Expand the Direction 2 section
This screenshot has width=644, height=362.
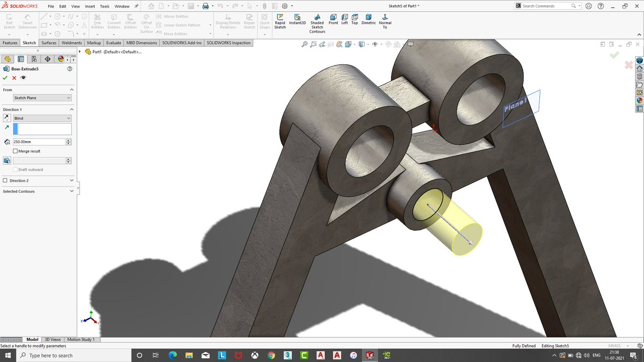pyautogui.click(x=72, y=181)
